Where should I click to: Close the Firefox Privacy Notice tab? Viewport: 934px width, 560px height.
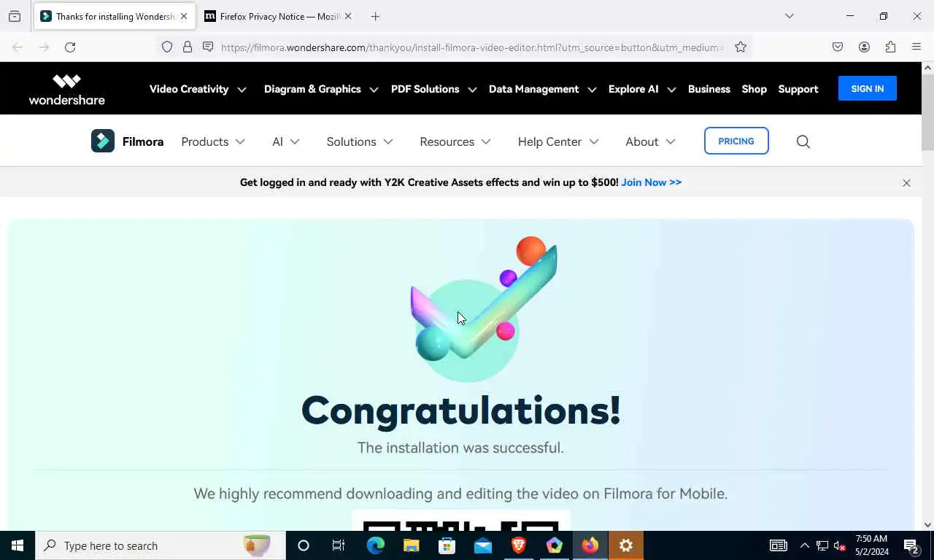pyautogui.click(x=348, y=16)
